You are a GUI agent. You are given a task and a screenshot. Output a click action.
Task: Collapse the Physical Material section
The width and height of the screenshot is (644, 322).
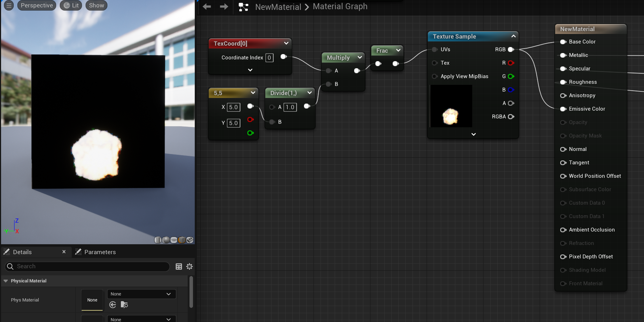click(6, 281)
